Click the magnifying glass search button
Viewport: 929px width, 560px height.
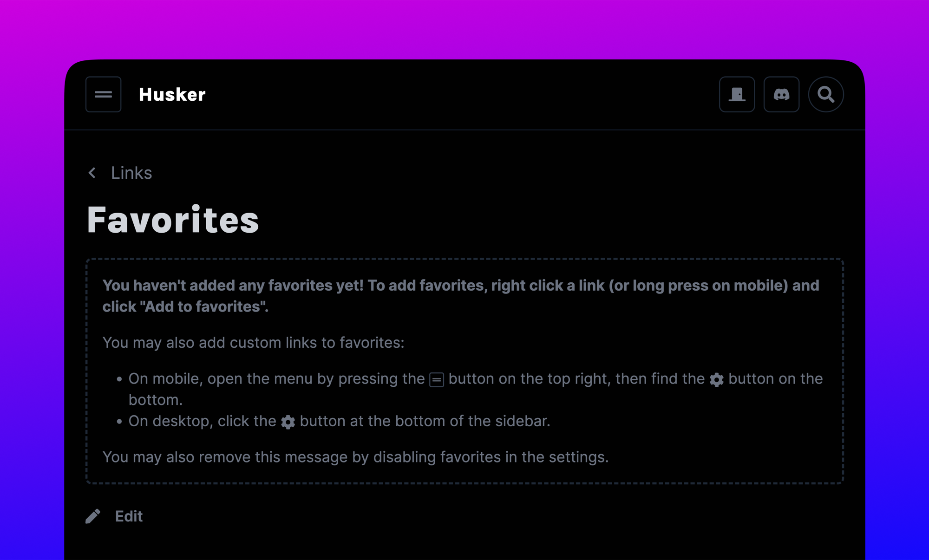(x=826, y=94)
